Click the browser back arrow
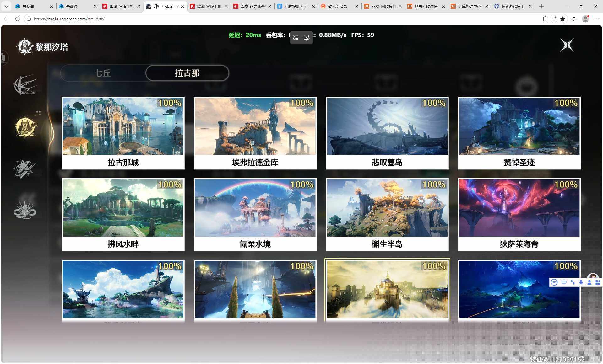 click(6, 19)
